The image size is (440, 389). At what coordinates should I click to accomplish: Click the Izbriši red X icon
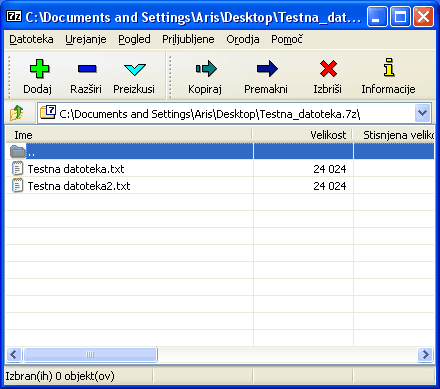pos(328,68)
